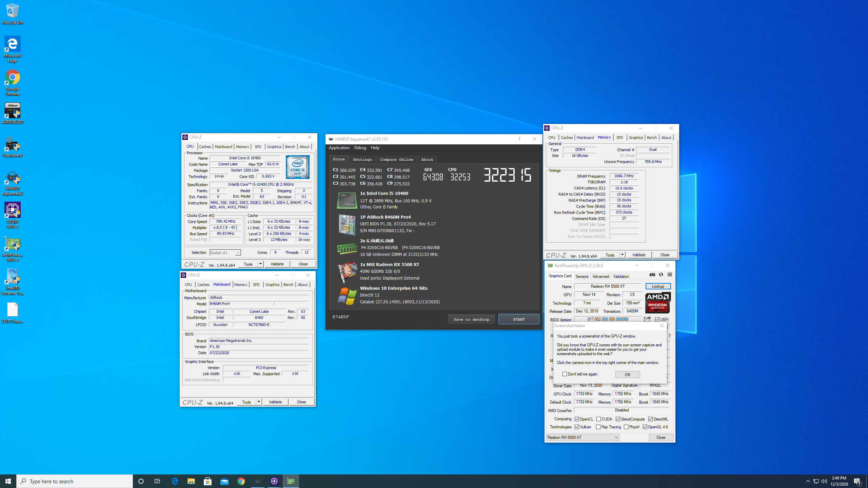The width and height of the screenshot is (868, 488).
Task: Select the 321777.hw file on desktop
Action: [13, 313]
